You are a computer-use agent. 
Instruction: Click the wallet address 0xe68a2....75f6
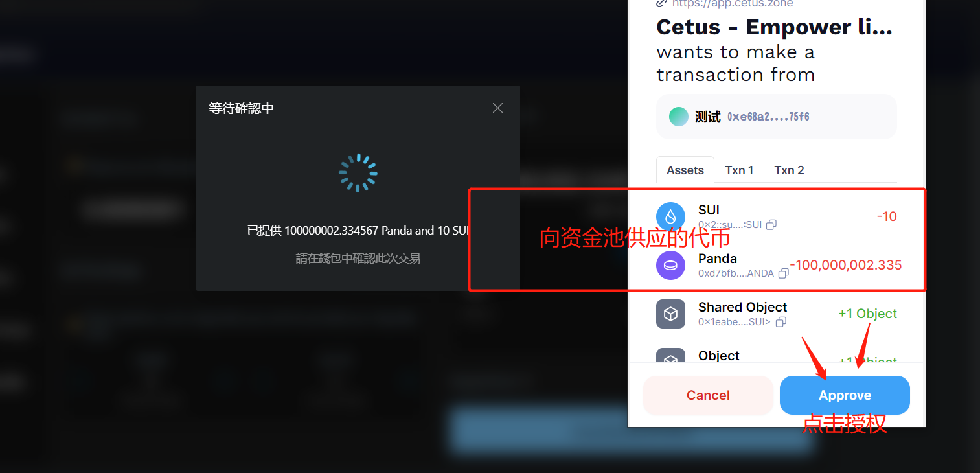coord(768,117)
